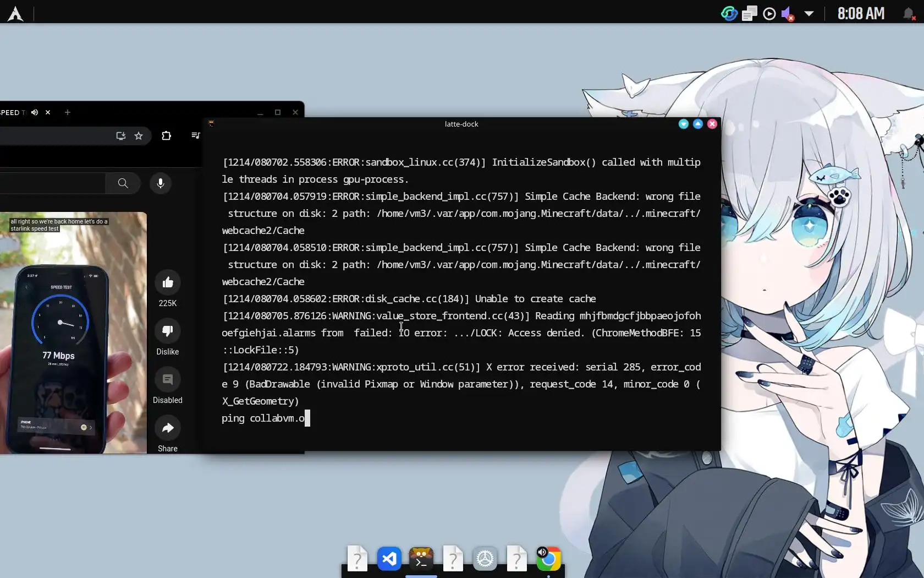Like the video showing 225K likes

point(168,282)
